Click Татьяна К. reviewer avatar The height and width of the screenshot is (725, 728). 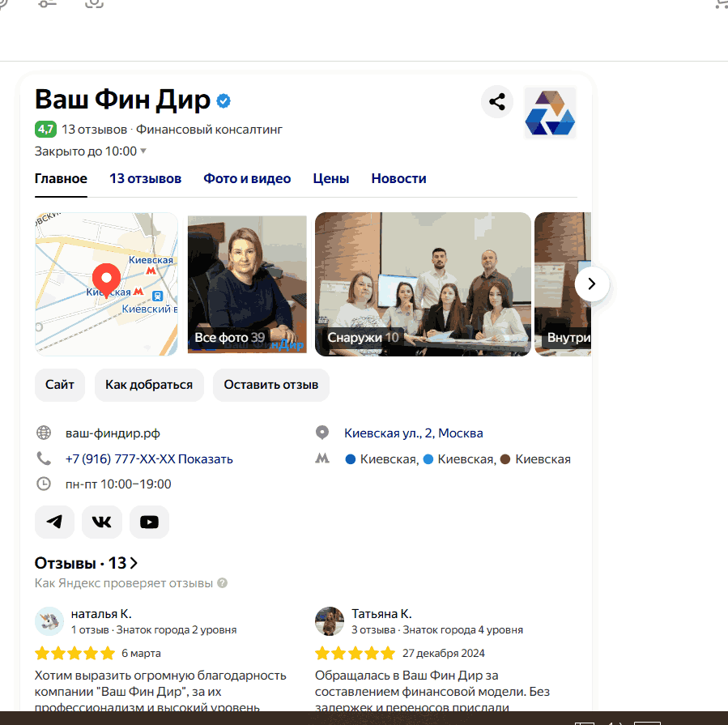pos(330,621)
